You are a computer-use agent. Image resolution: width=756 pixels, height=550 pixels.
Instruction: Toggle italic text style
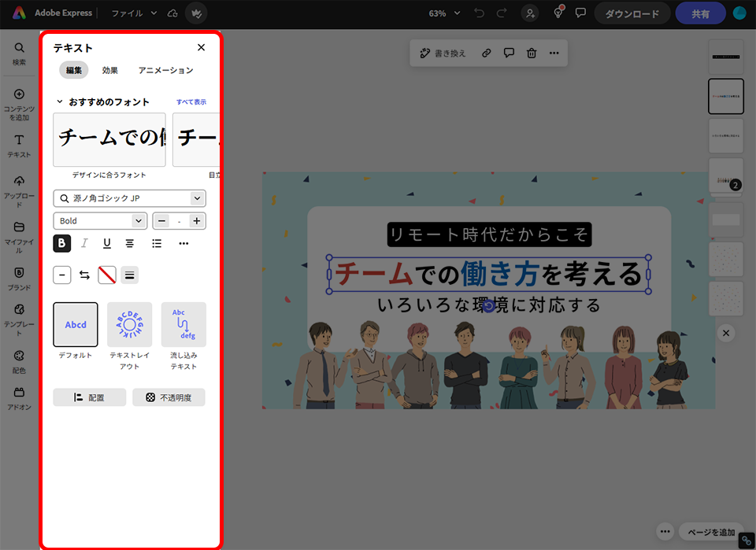[x=85, y=244]
